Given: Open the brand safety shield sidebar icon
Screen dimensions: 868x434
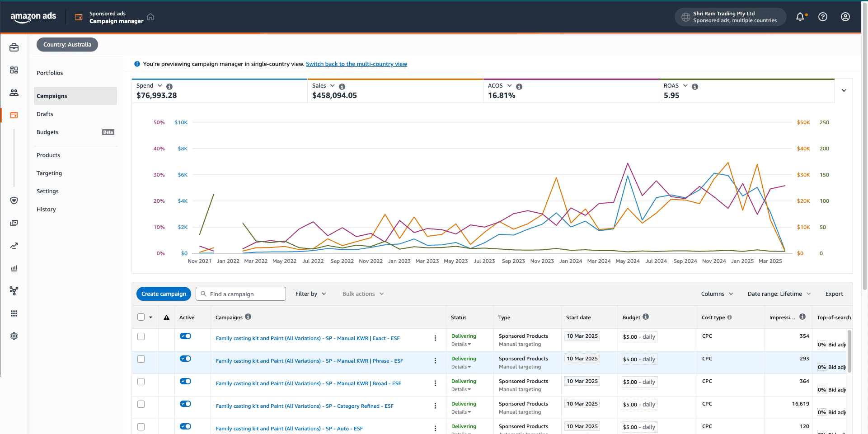Looking at the screenshot, I should click(14, 201).
